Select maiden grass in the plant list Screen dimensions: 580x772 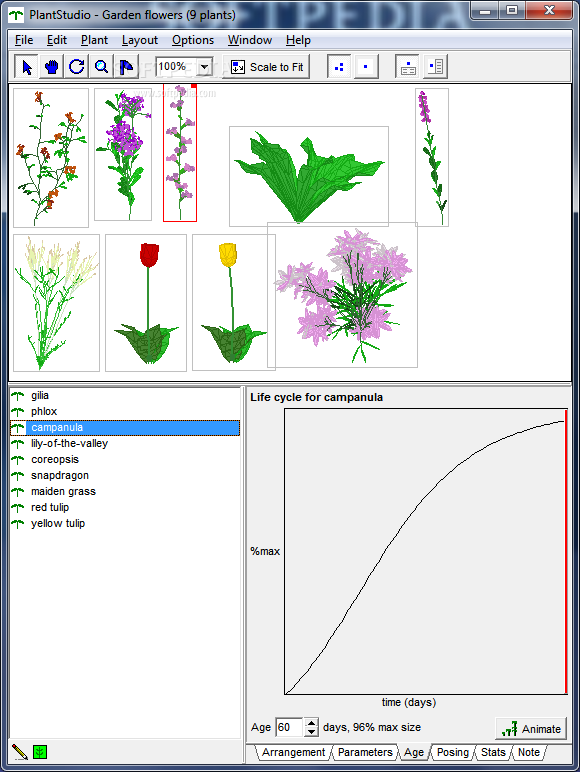(64, 491)
